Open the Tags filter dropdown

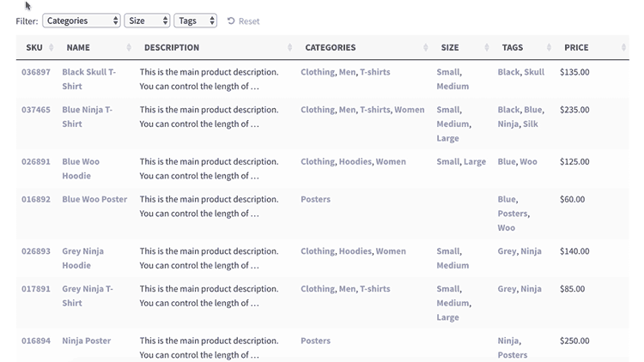(x=196, y=21)
